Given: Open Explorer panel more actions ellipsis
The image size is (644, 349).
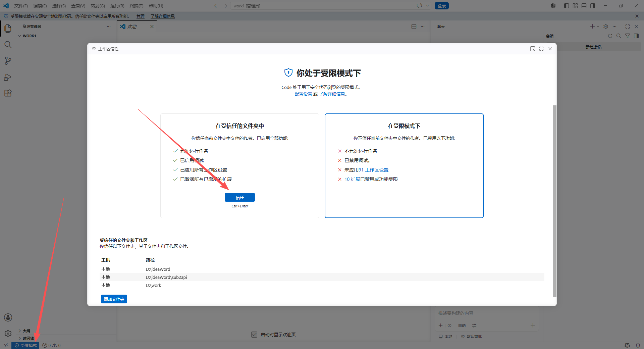Looking at the screenshot, I should pos(109,27).
